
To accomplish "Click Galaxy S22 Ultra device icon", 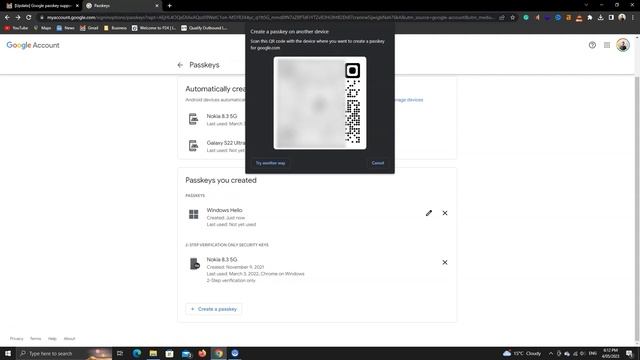I will [x=193, y=146].
